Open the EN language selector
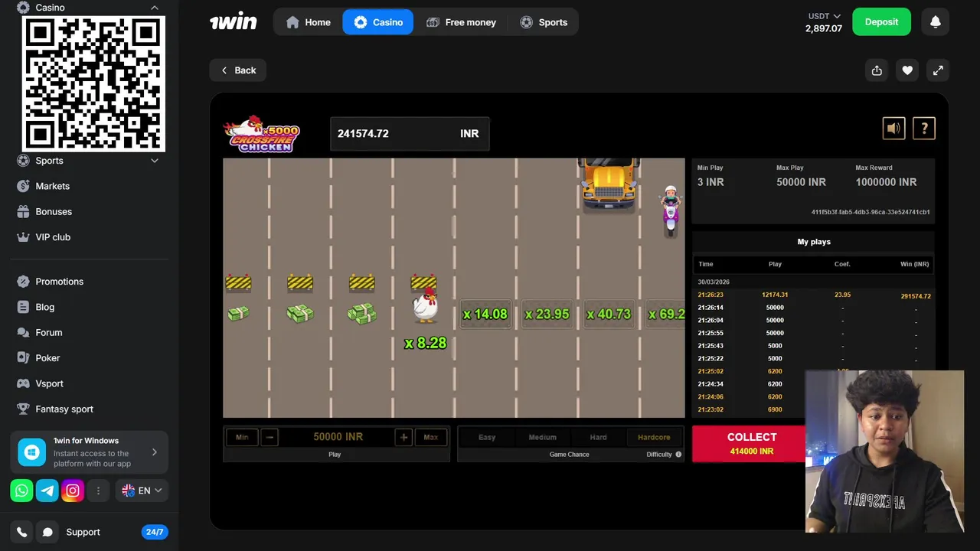This screenshot has width=980, height=551. coord(142,491)
